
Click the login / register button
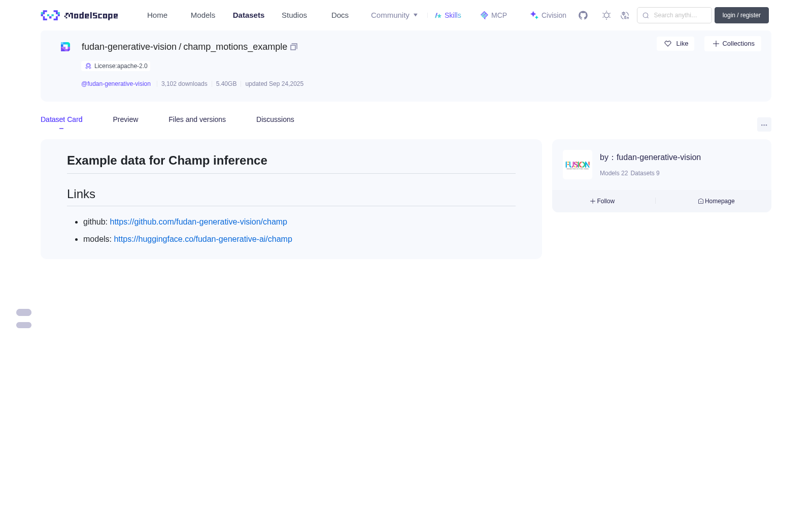coord(741,15)
